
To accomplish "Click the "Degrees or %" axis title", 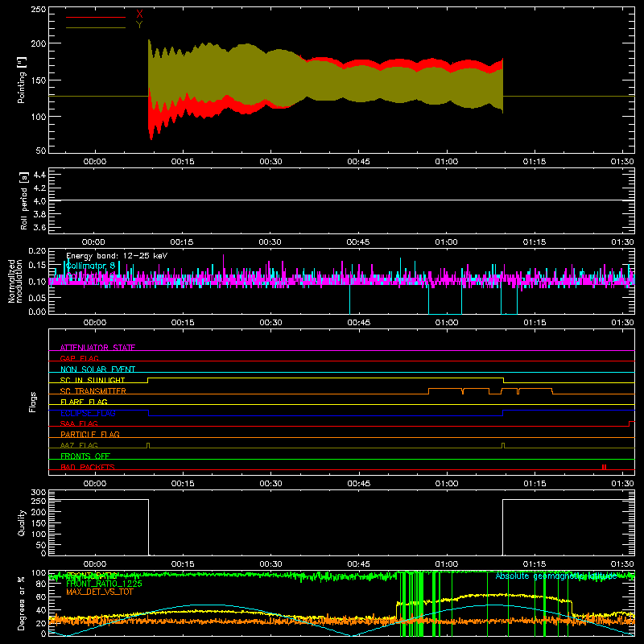I will click(x=22, y=603).
